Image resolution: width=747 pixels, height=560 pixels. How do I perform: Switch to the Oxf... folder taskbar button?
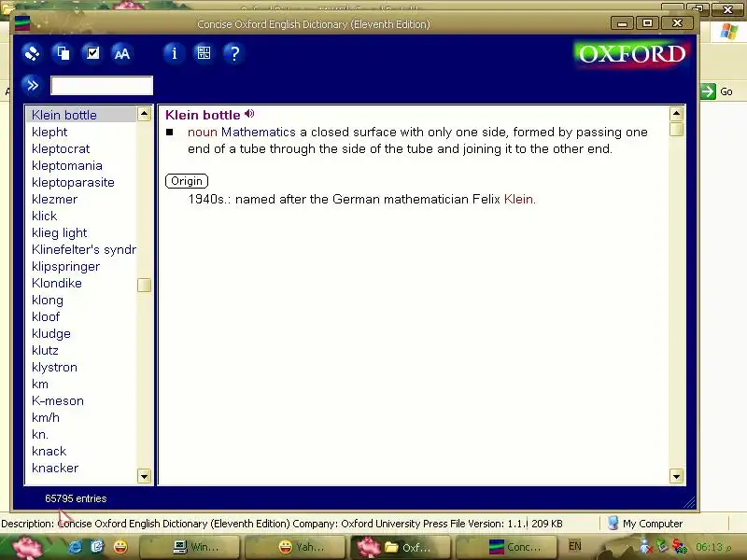400,547
